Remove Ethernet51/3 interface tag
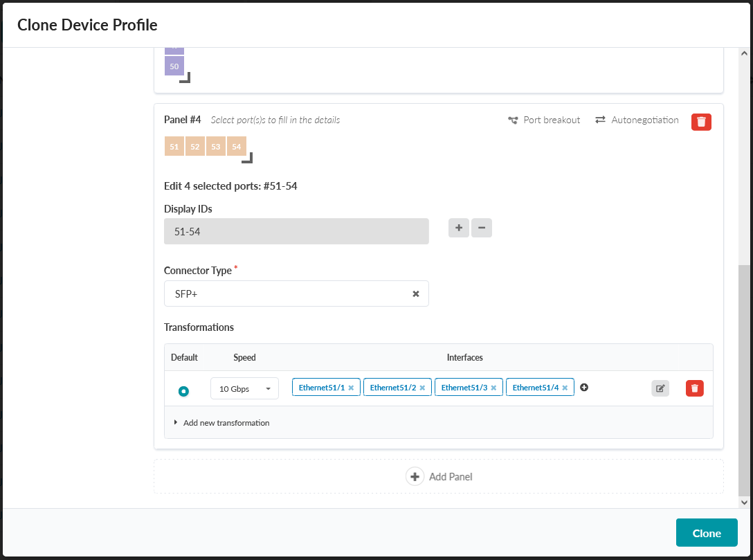 [x=493, y=388]
